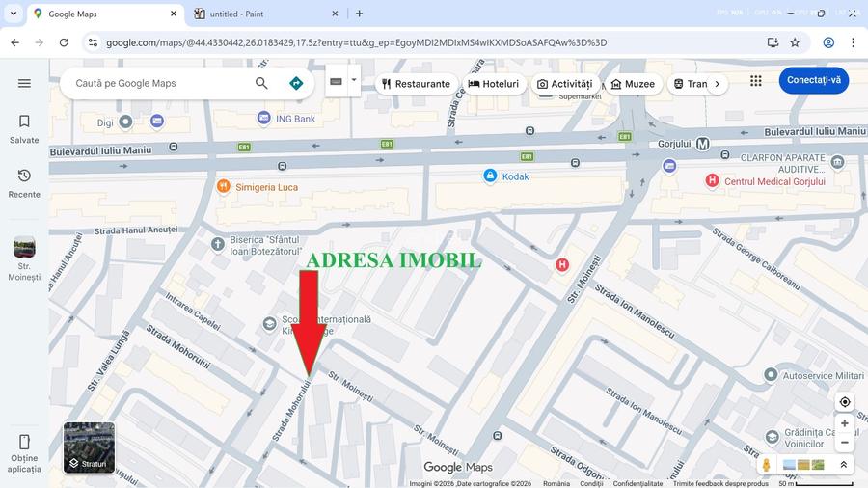The height and width of the screenshot is (488, 868).
Task: Open the Recente history panel
Action: click(24, 182)
